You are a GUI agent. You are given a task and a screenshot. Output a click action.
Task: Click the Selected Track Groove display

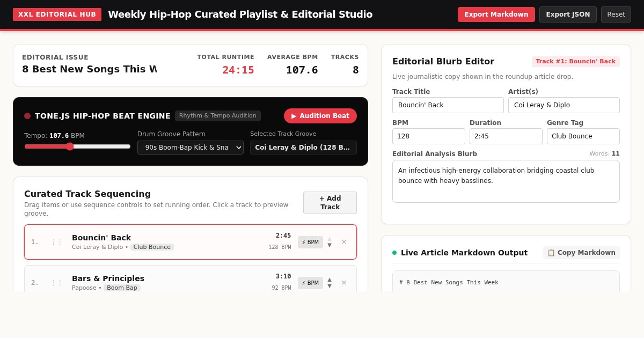tap(303, 148)
